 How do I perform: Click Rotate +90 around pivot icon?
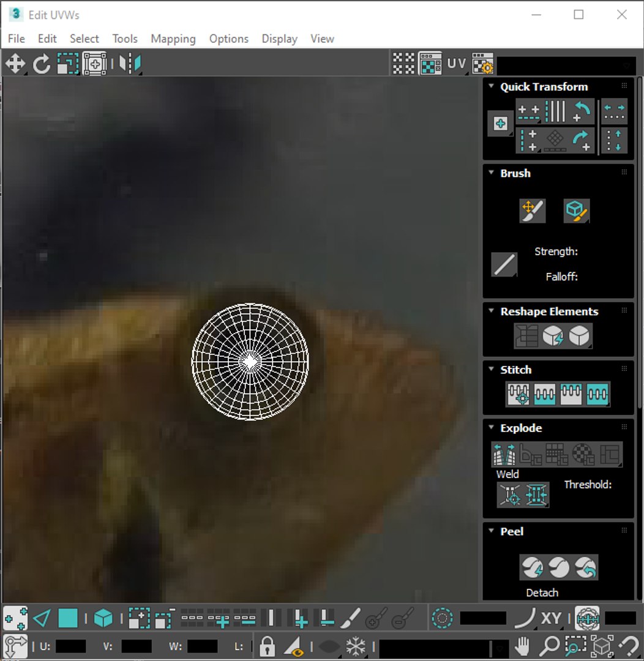point(582,140)
